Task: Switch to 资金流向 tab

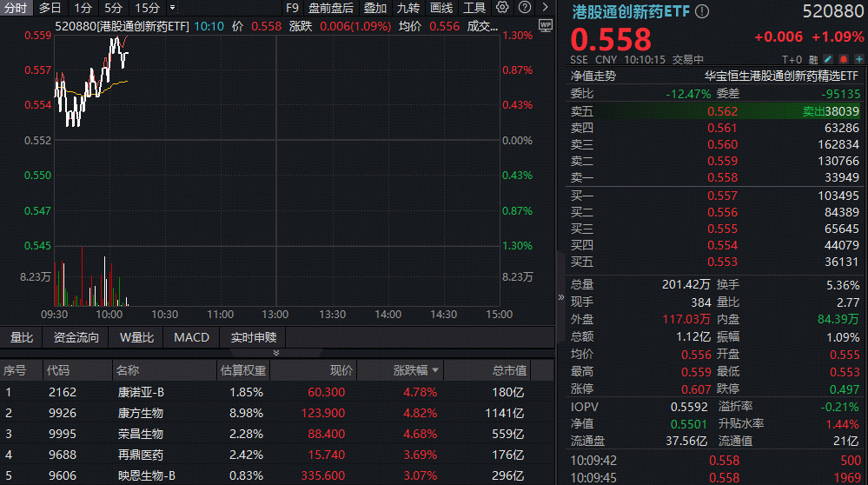Action: pyautogui.click(x=76, y=337)
